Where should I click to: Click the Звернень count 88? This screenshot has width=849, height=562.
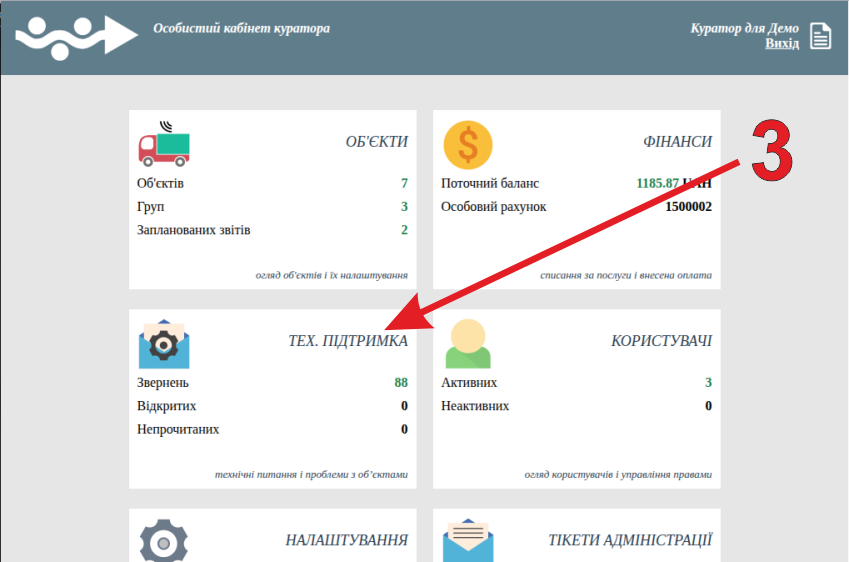coord(401,383)
